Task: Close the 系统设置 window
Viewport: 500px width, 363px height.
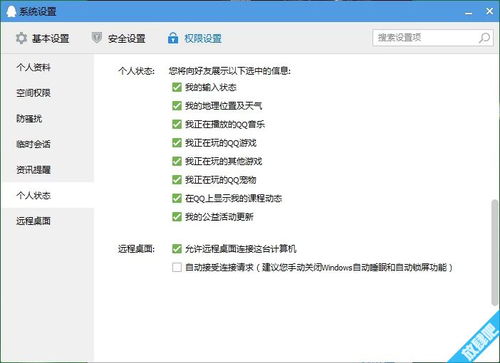Action: (489, 11)
